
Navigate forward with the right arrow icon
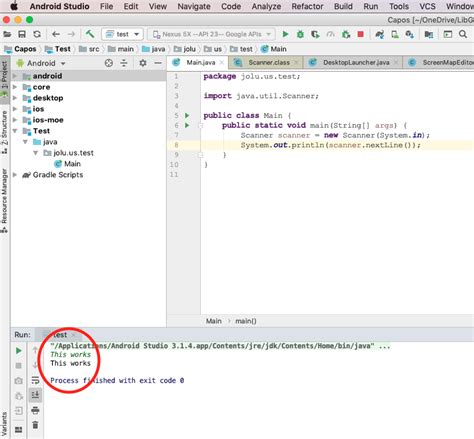(x=71, y=34)
